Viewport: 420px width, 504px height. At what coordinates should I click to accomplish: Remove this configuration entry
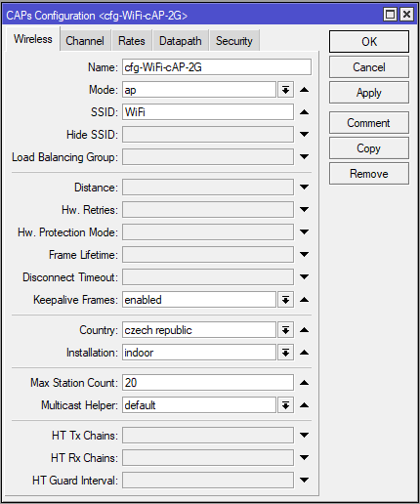(369, 174)
